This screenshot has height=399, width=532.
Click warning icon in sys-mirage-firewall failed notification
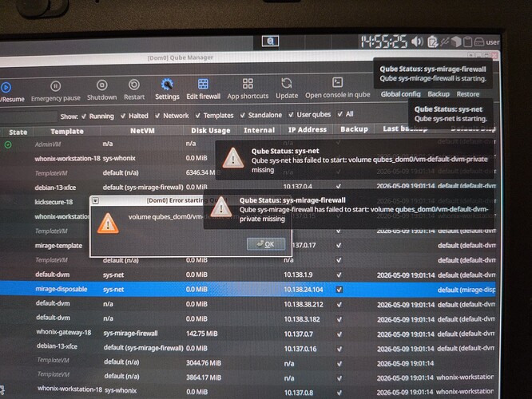(221, 207)
